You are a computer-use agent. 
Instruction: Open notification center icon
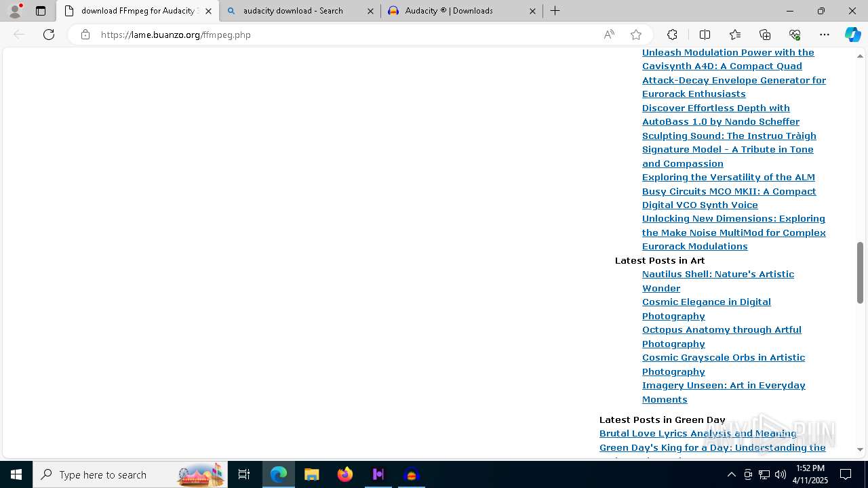[x=846, y=474]
